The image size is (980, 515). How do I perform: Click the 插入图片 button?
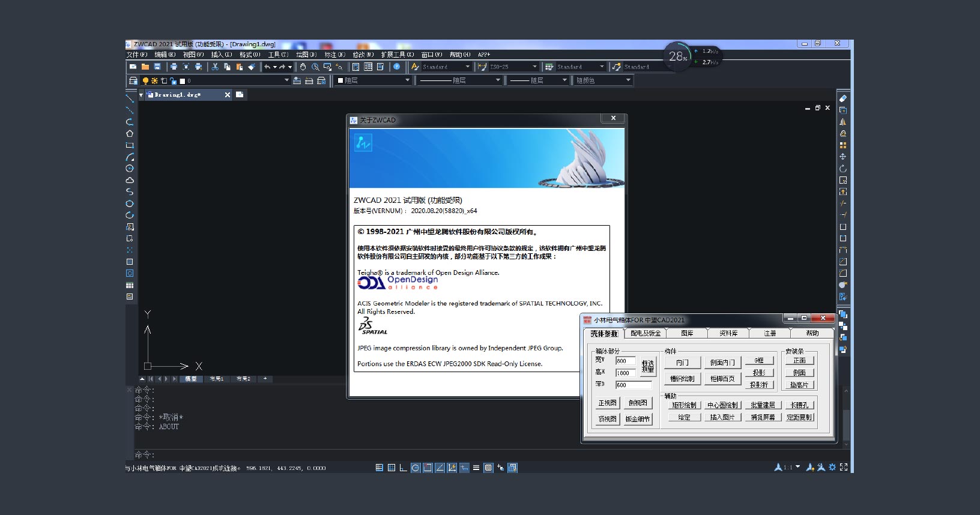point(722,417)
